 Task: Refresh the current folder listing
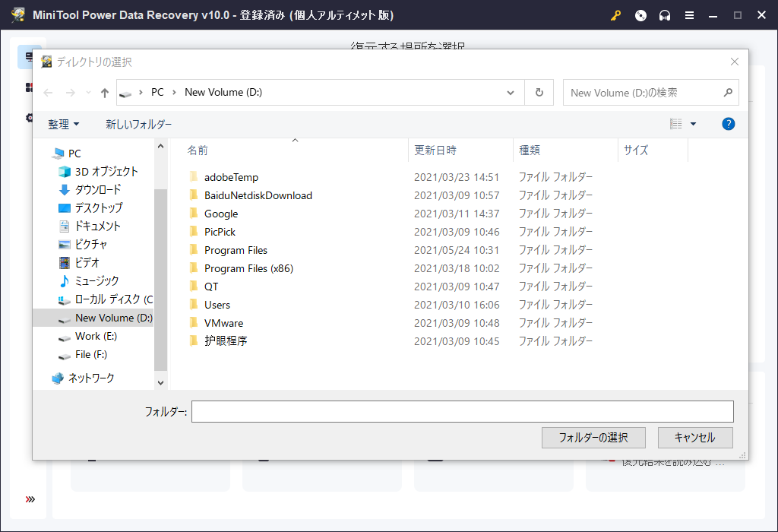click(x=539, y=93)
